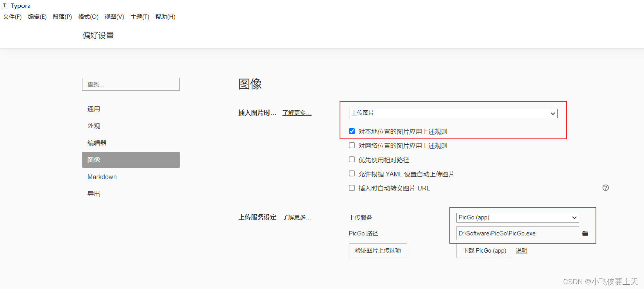Viewport: 644px width, 289px height.
Task: Click the 图像 section heading
Action: [x=250, y=84]
